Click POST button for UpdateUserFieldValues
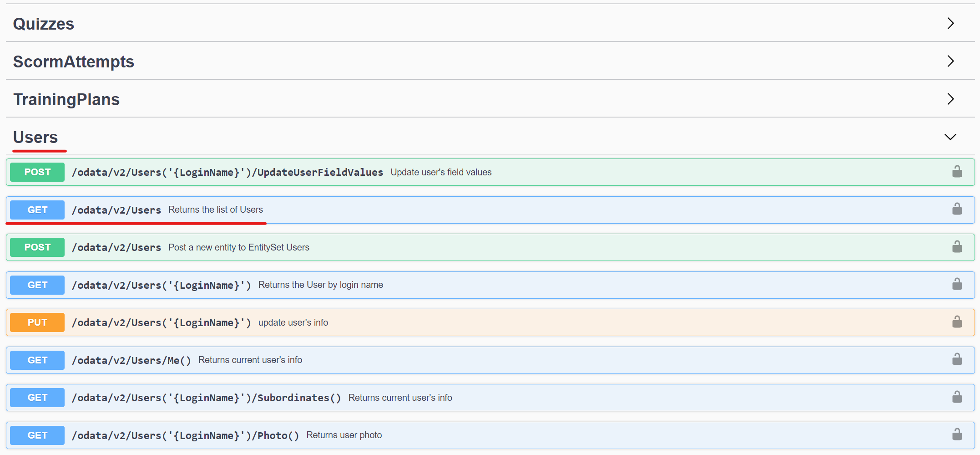 pos(37,172)
